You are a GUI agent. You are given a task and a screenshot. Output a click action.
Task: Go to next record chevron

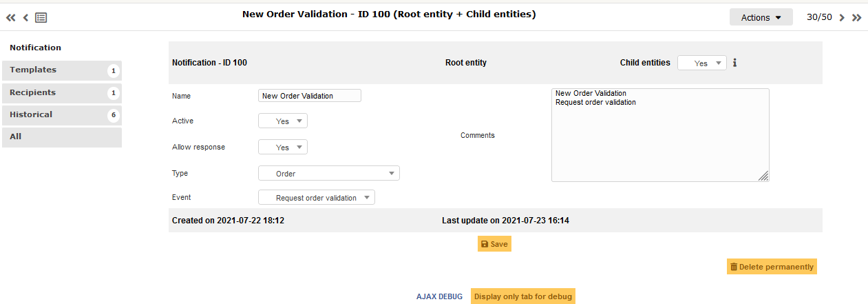(x=841, y=18)
